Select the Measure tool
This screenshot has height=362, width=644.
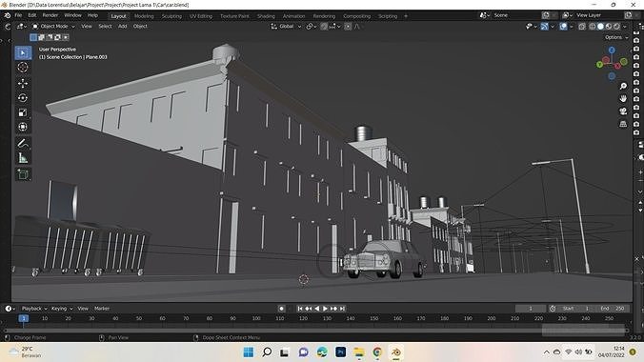point(23,158)
